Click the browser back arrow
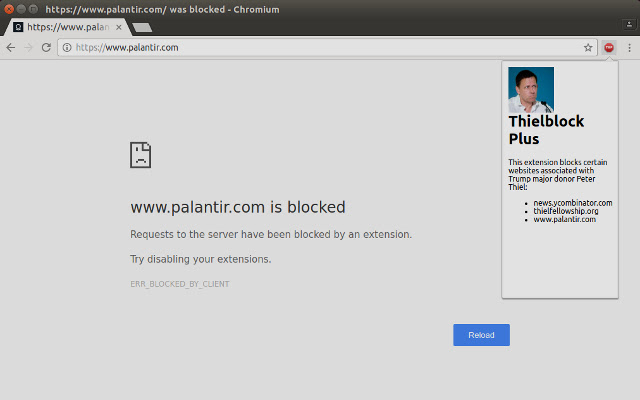This screenshot has height=400, width=640. tap(11, 47)
